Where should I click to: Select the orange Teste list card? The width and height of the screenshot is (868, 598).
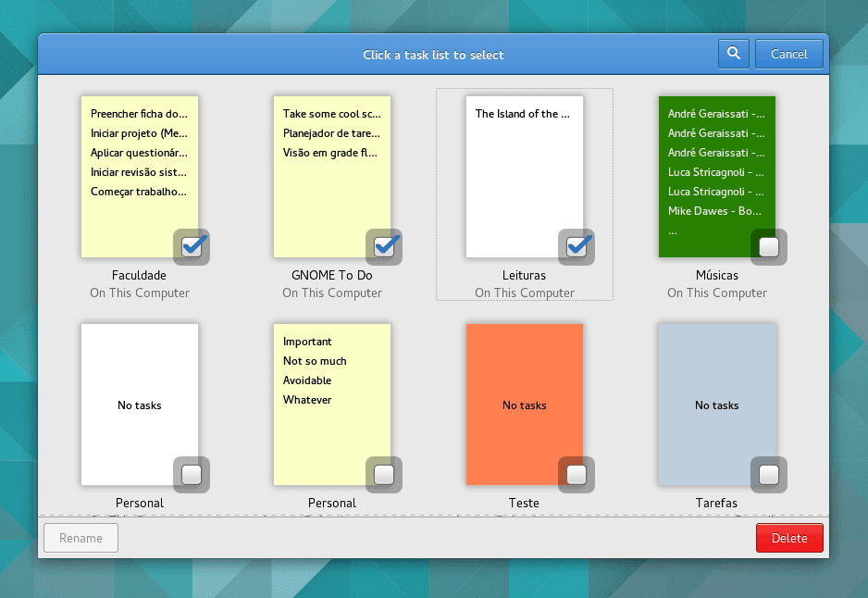525,405
